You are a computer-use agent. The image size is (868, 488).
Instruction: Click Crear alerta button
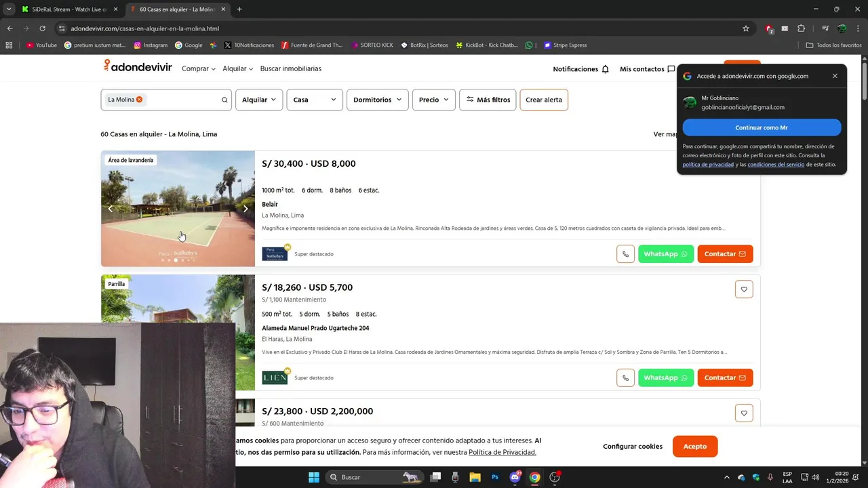point(544,100)
